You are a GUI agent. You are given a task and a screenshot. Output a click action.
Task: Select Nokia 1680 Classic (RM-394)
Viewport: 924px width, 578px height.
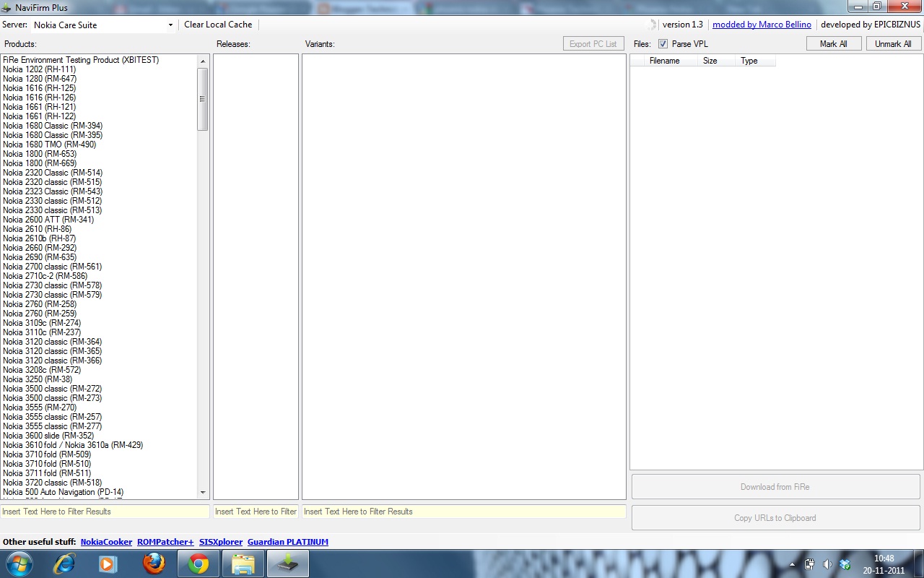pyautogui.click(x=53, y=126)
